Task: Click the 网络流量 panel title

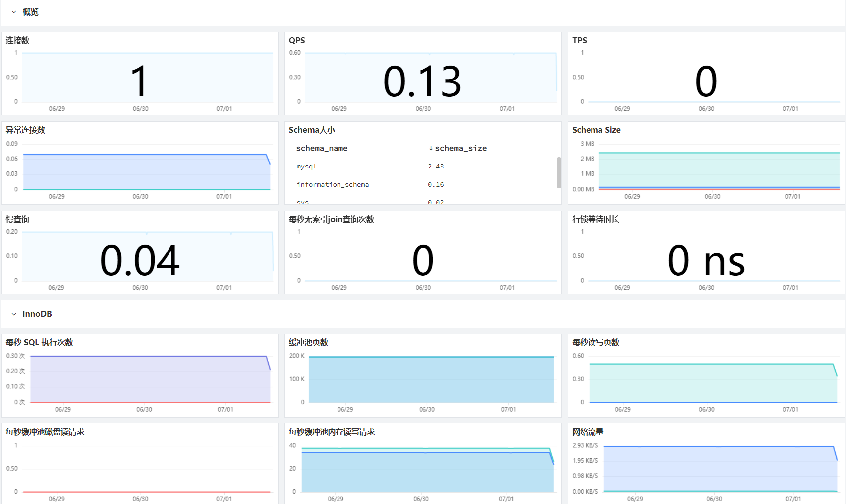Action: pyautogui.click(x=588, y=432)
